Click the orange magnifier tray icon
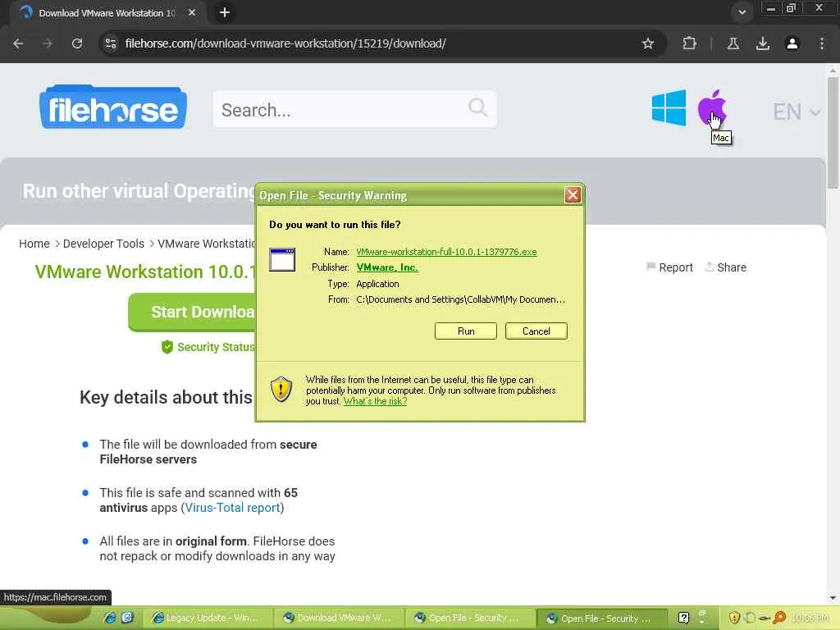 coord(779,618)
